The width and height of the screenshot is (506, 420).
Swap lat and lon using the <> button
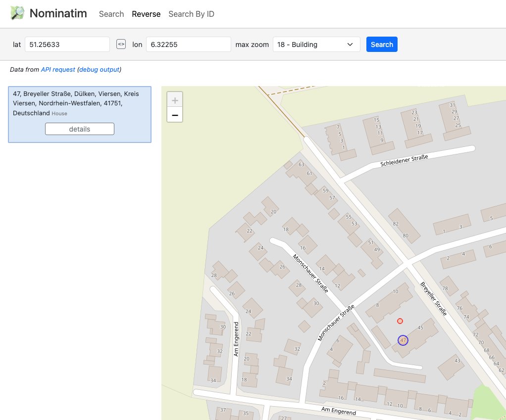121,44
